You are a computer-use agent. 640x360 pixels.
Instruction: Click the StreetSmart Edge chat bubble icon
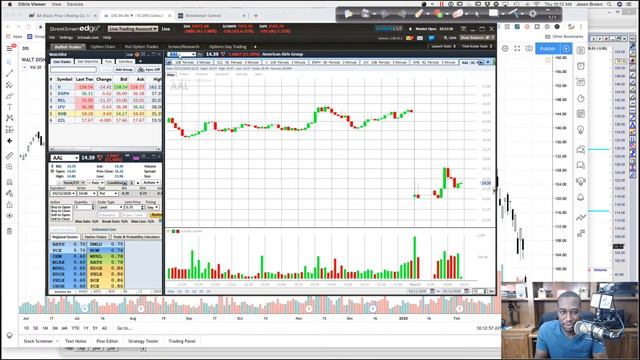(431, 38)
